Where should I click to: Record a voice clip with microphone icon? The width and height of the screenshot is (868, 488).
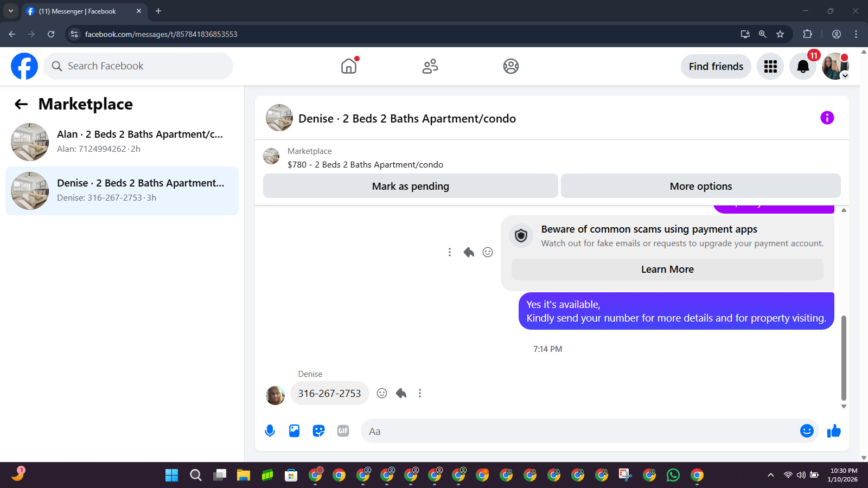270,431
